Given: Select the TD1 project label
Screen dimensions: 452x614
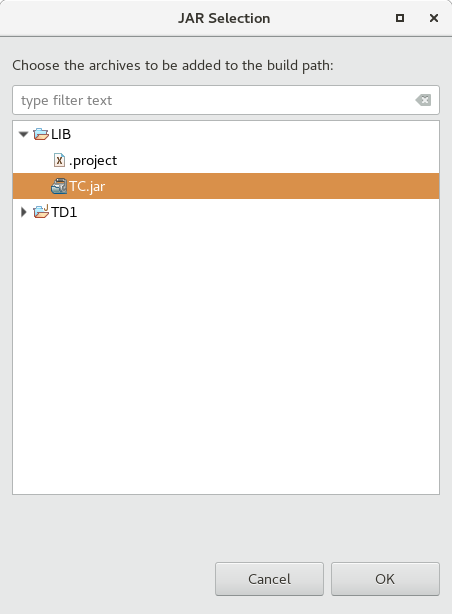Looking at the screenshot, I should pyautogui.click(x=64, y=212).
